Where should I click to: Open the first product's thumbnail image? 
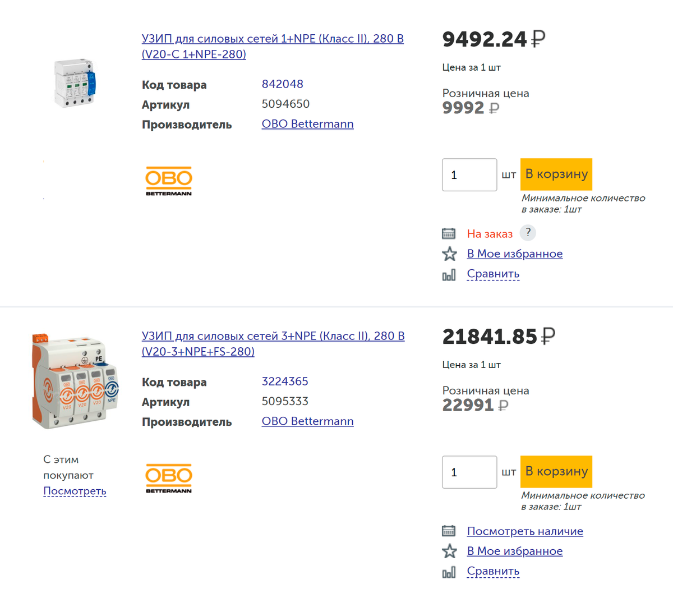pyautogui.click(x=75, y=82)
